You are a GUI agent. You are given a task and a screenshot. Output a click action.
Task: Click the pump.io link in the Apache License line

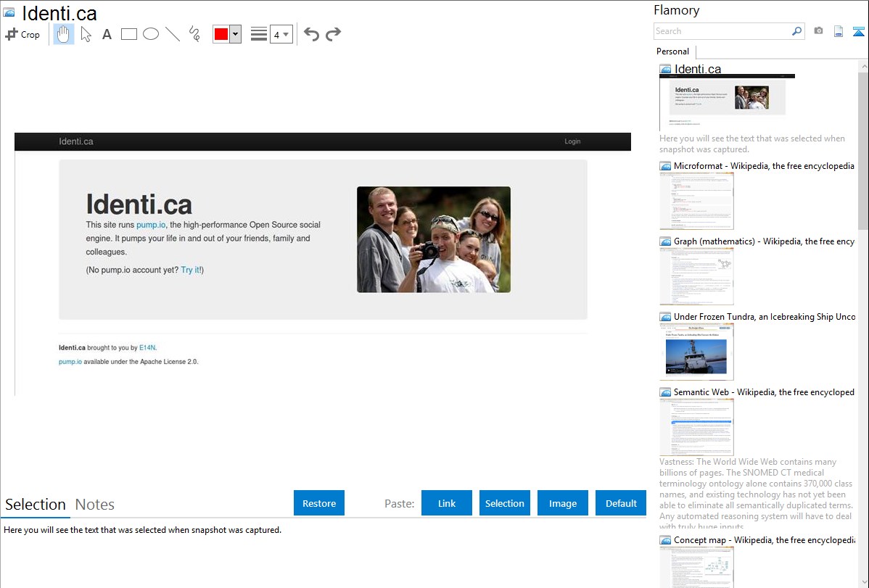point(70,361)
